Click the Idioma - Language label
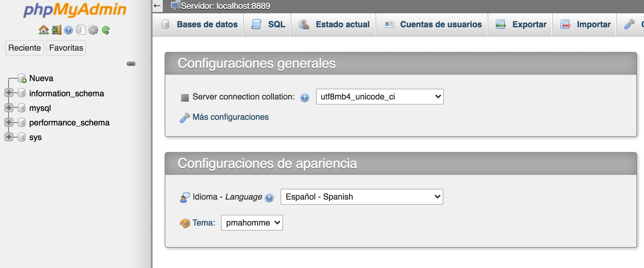 227,197
